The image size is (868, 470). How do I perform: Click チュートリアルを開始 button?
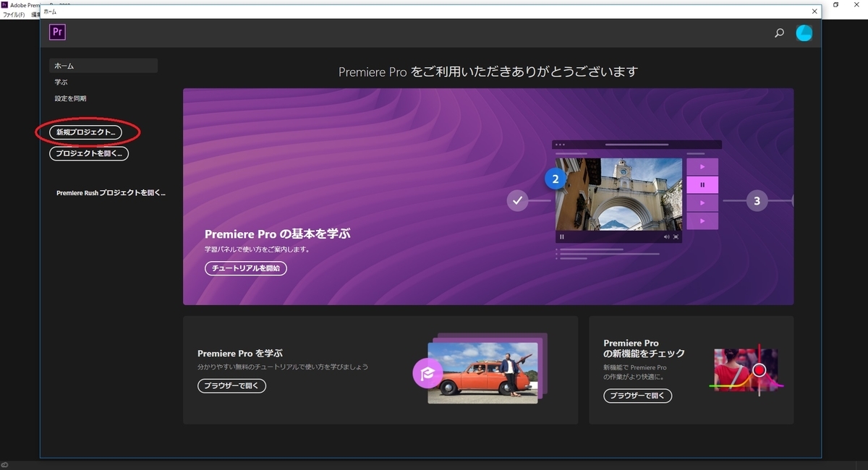246,268
